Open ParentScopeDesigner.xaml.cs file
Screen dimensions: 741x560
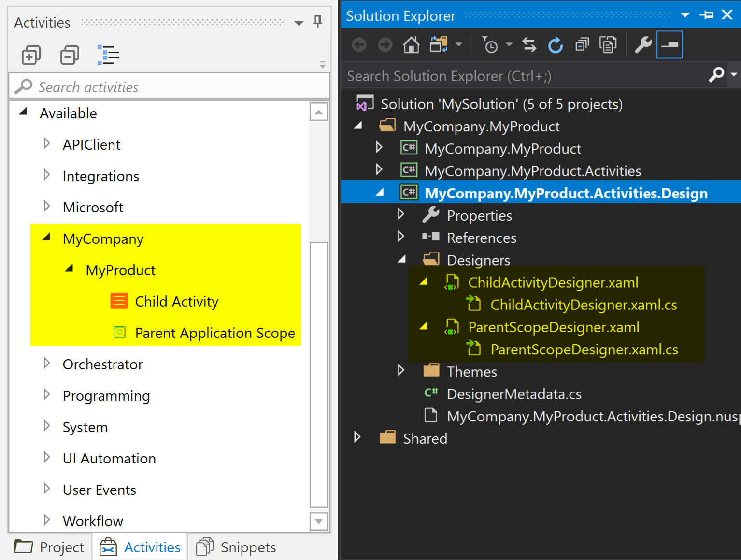[584, 349]
